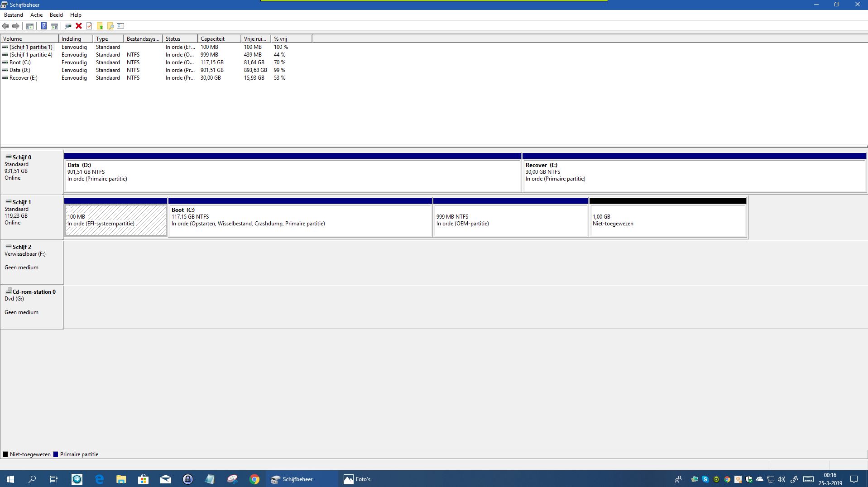Click the settings checklist view toolbar icon
Image resolution: width=868 pixels, height=487 pixels.
[120, 26]
